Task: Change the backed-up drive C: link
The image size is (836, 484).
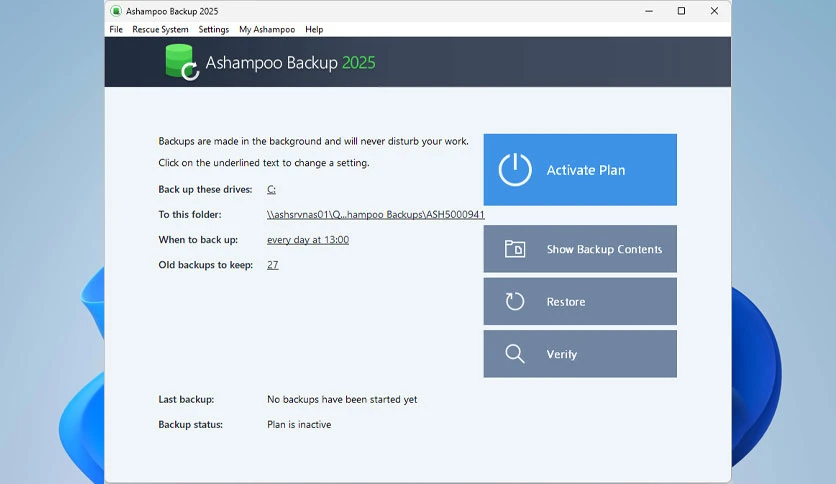Action: tap(271, 189)
